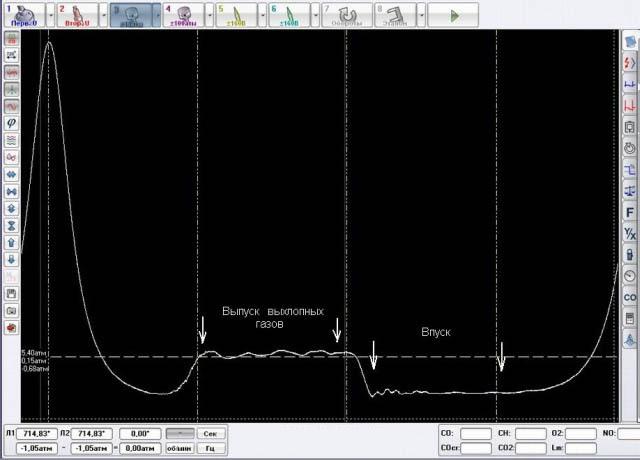640x460 pixels.
Task: Click the clock icon in right sidebar
Action: point(630,275)
